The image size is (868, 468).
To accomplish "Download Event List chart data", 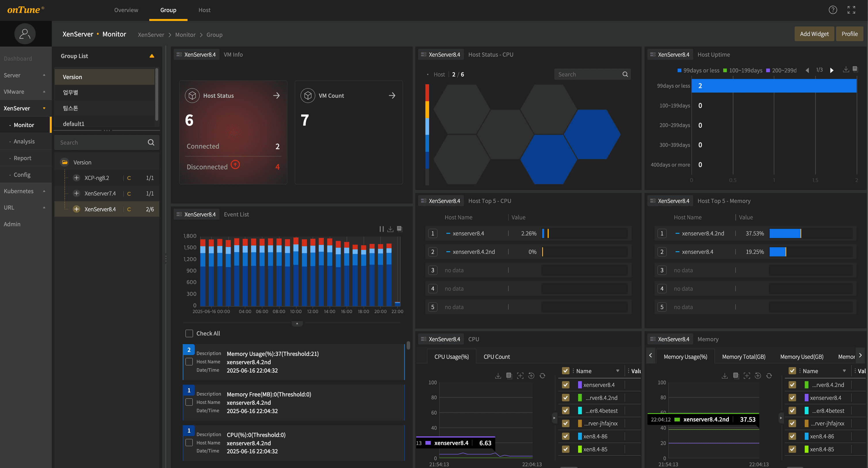I will click(x=390, y=229).
